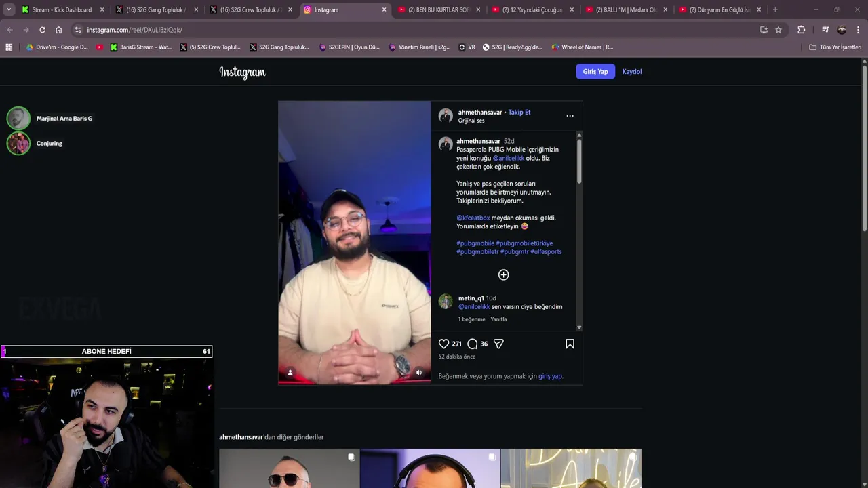Open Tüm Yer İşaretleri folder

[x=835, y=47]
